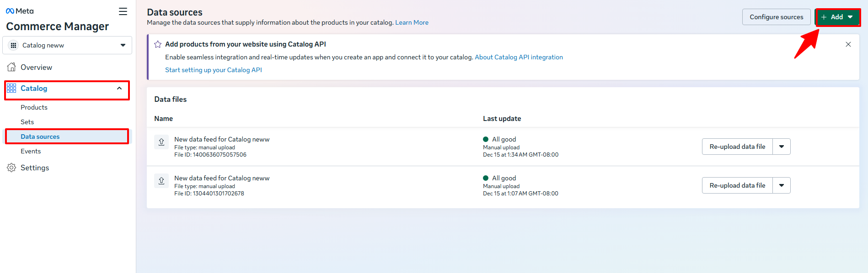Click the Meta logo
Viewport: 868px width, 273px height.
click(20, 11)
